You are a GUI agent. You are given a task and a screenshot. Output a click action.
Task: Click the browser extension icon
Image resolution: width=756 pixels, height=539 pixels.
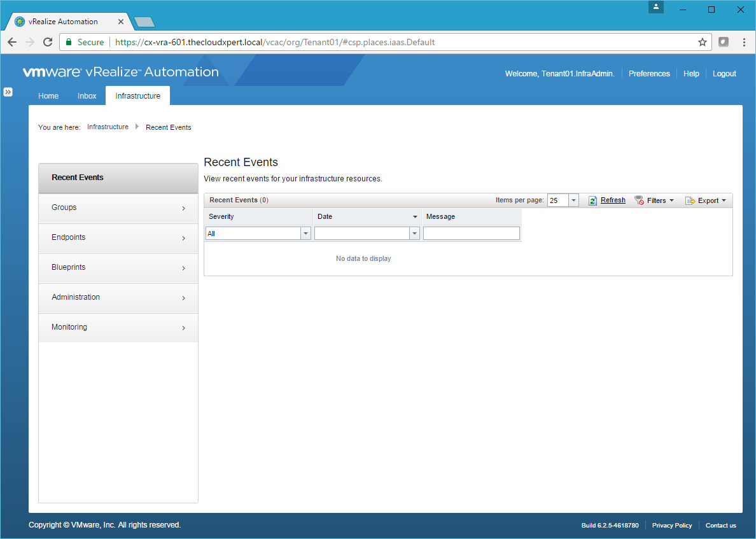click(x=724, y=42)
